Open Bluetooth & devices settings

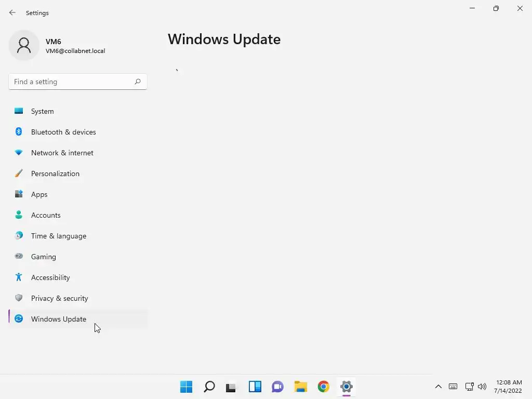coord(78,132)
